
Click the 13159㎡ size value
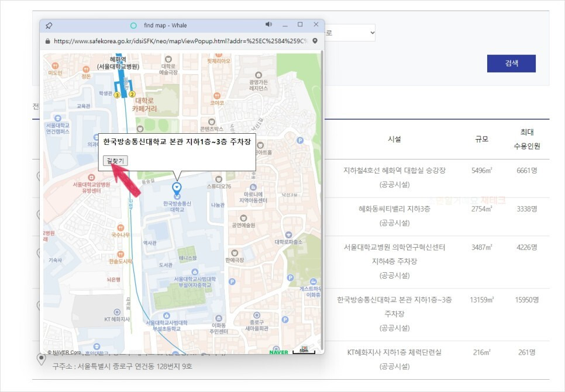[482, 300]
